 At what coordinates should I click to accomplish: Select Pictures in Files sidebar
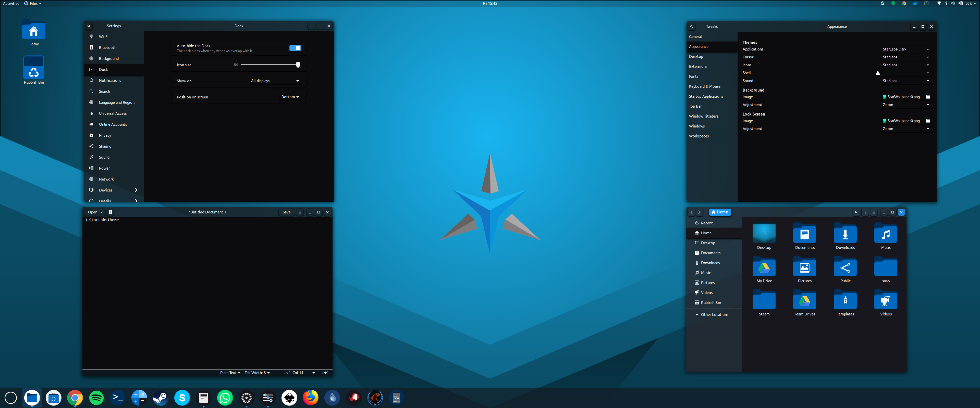(714, 283)
